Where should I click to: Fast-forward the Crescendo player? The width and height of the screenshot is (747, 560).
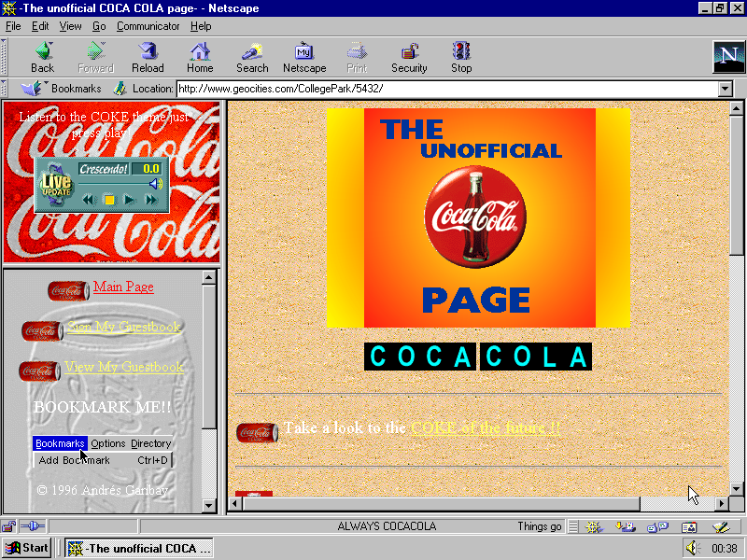click(x=151, y=200)
